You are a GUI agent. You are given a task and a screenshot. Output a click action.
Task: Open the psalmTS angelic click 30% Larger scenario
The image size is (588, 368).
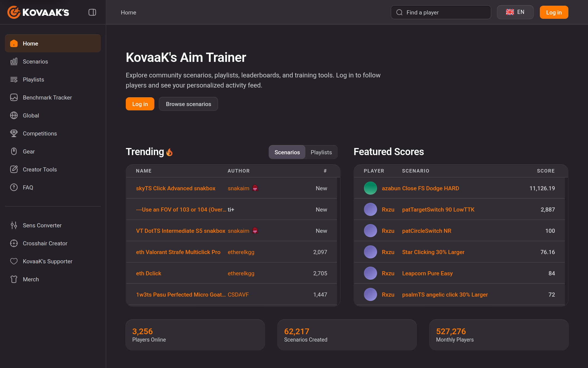tap(445, 294)
